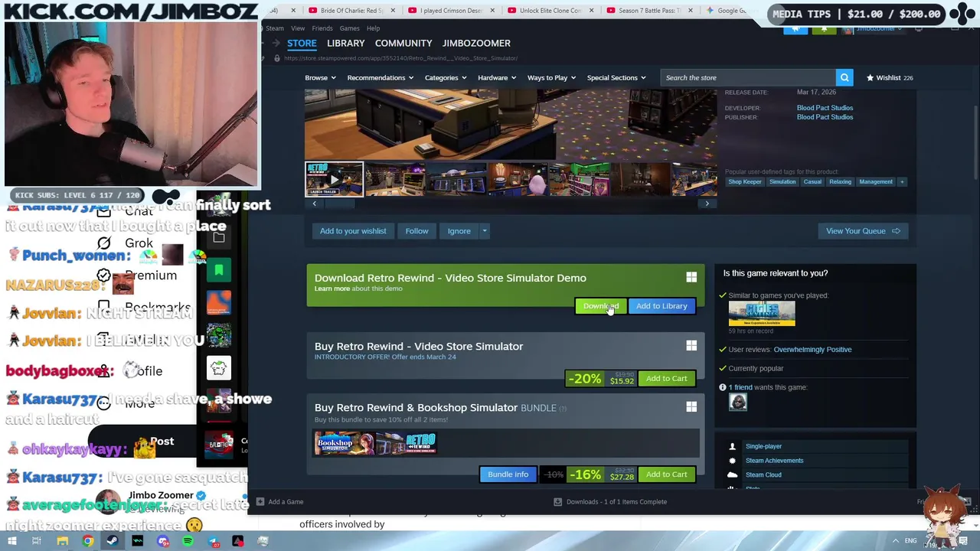Add another tag with the plus button
Viewport: 980px width, 551px height.
[902, 182]
